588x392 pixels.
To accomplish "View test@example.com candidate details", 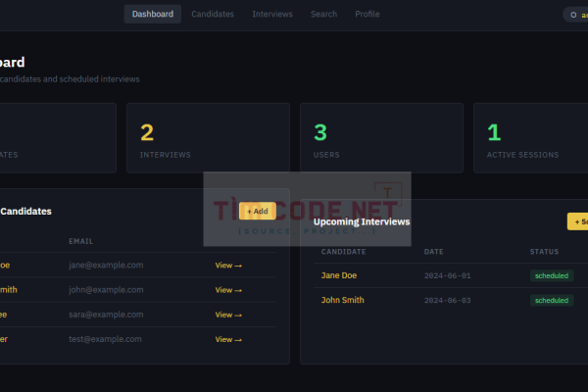I will click(x=228, y=339).
